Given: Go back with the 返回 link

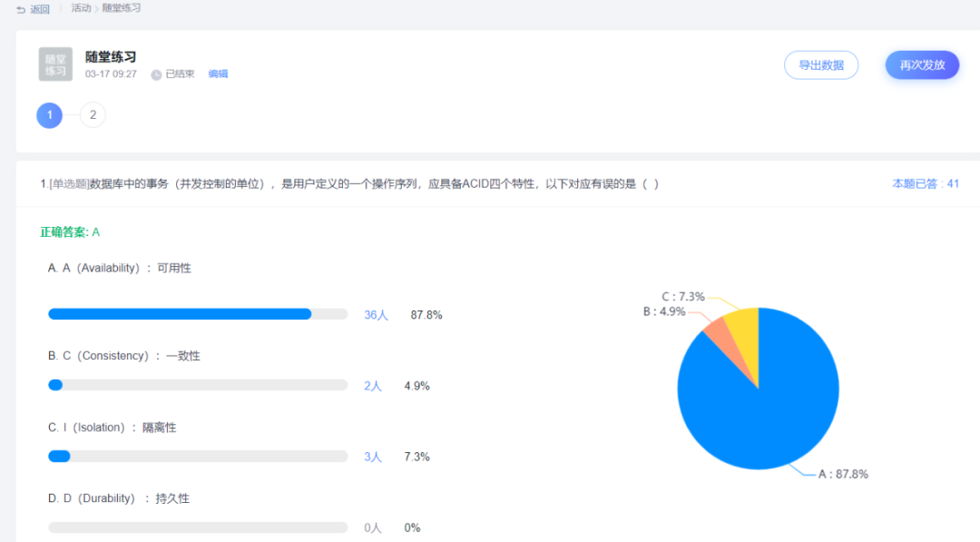Looking at the screenshot, I should (x=40, y=9).
